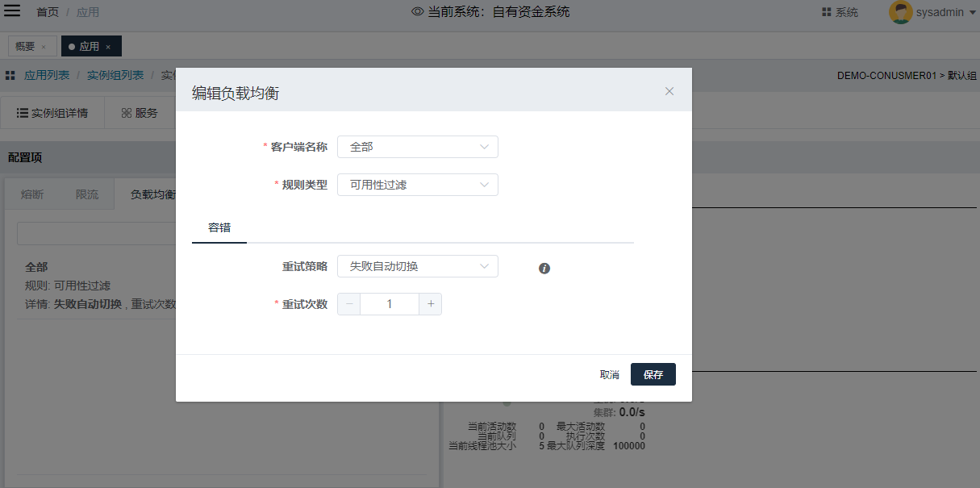Click the sysadmin avatar icon
The image size is (980, 488).
click(900, 12)
